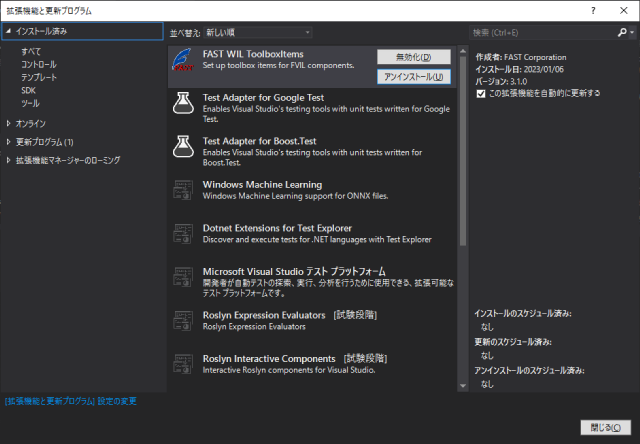
Task: Click the Roslyn Expression Evaluators icon
Action: 183,321
